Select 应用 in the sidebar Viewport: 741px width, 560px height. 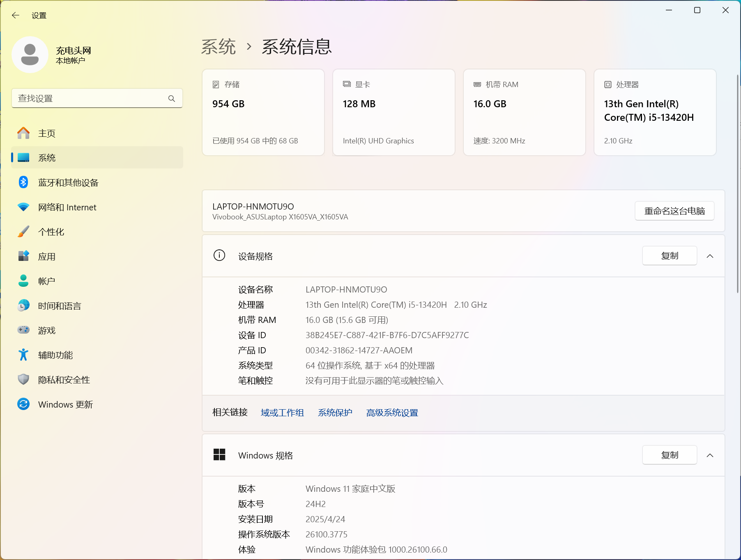(x=97, y=256)
